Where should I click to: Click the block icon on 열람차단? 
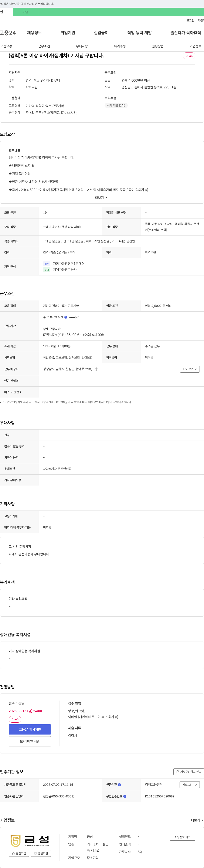pyautogui.click(x=35, y=853)
